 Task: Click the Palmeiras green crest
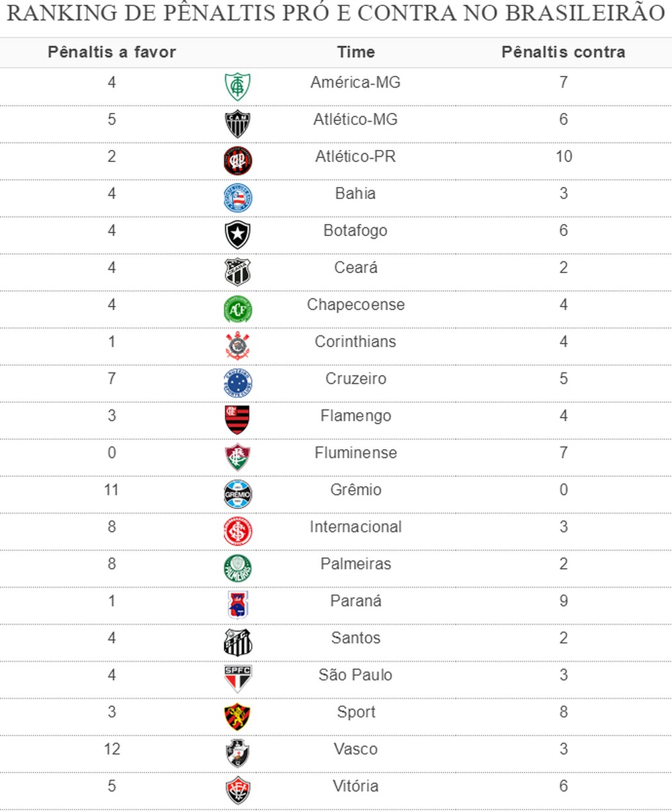[x=237, y=568]
